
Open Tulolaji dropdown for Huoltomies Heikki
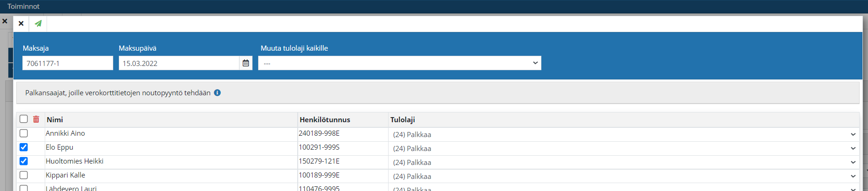pyautogui.click(x=623, y=163)
